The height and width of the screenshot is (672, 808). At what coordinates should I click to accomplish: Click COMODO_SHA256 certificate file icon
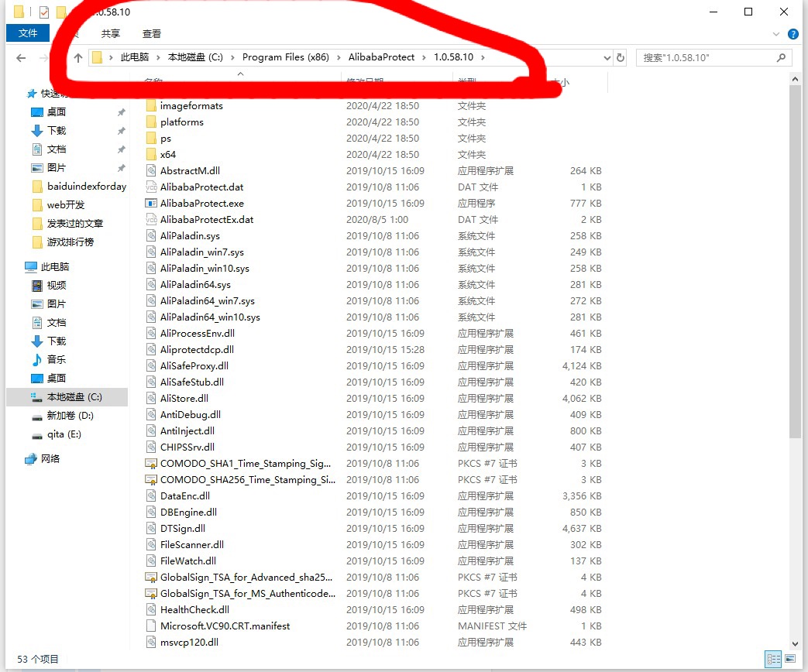pyautogui.click(x=151, y=479)
